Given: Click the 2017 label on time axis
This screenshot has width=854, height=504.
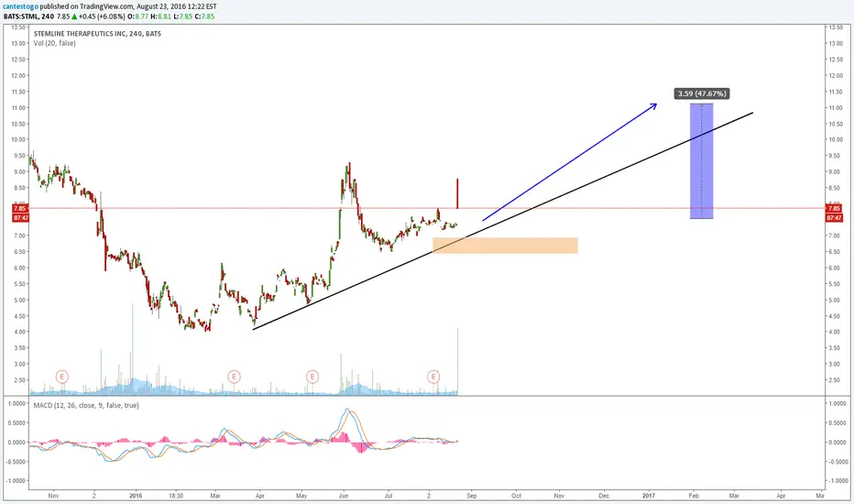Looking at the screenshot, I should pos(648,496).
